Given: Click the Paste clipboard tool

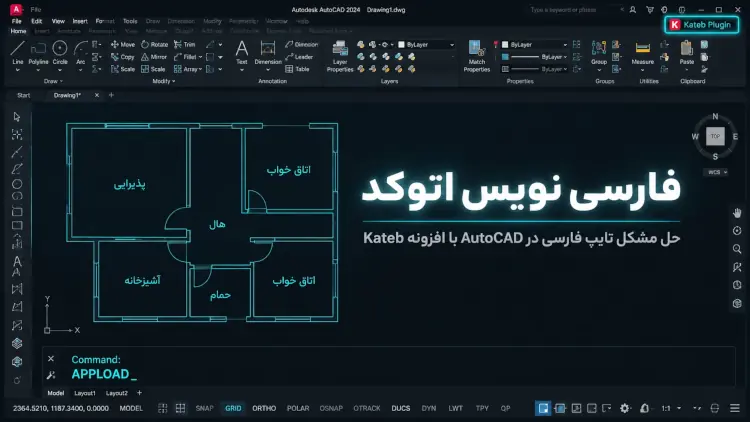Looking at the screenshot, I should tap(686, 53).
